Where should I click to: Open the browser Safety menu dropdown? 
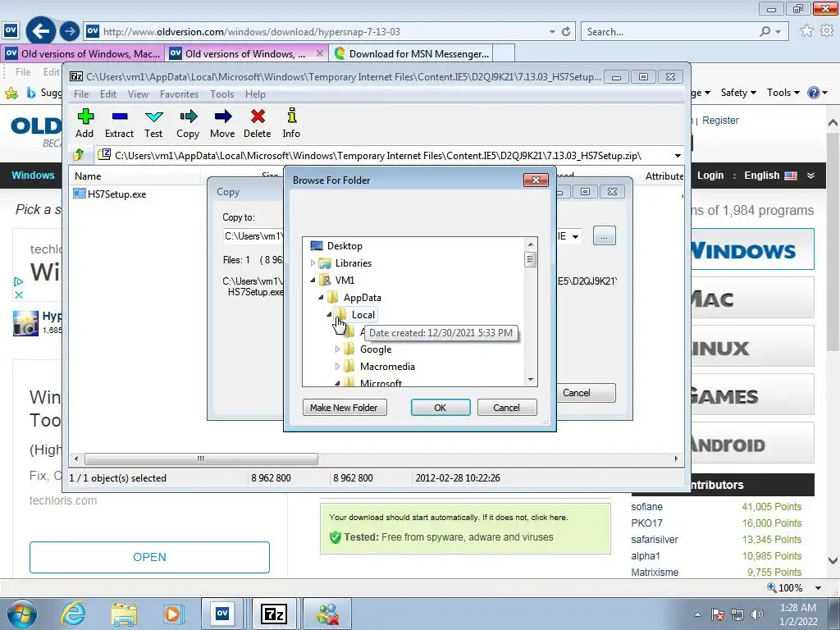click(739, 93)
